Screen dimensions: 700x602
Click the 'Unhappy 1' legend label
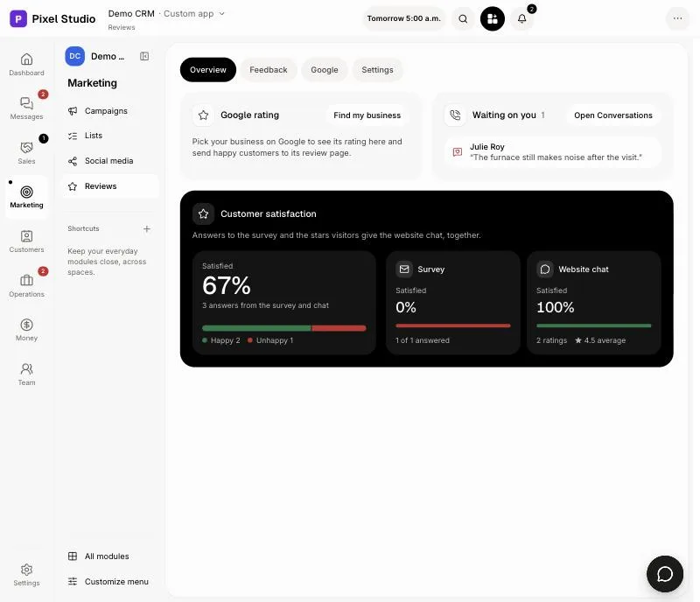pyautogui.click(x=270, y=340)
